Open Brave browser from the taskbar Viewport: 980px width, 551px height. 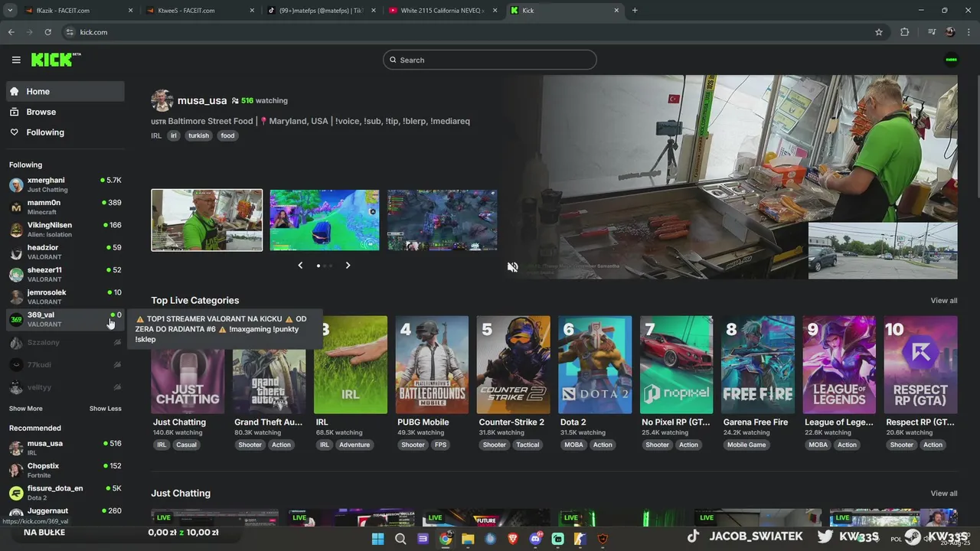click(513, 539)
